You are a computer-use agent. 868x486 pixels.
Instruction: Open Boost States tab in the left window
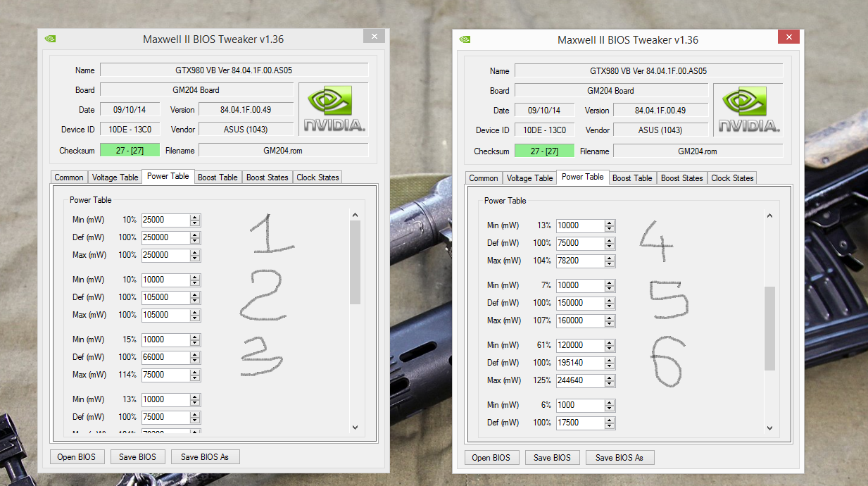point(268,177)
